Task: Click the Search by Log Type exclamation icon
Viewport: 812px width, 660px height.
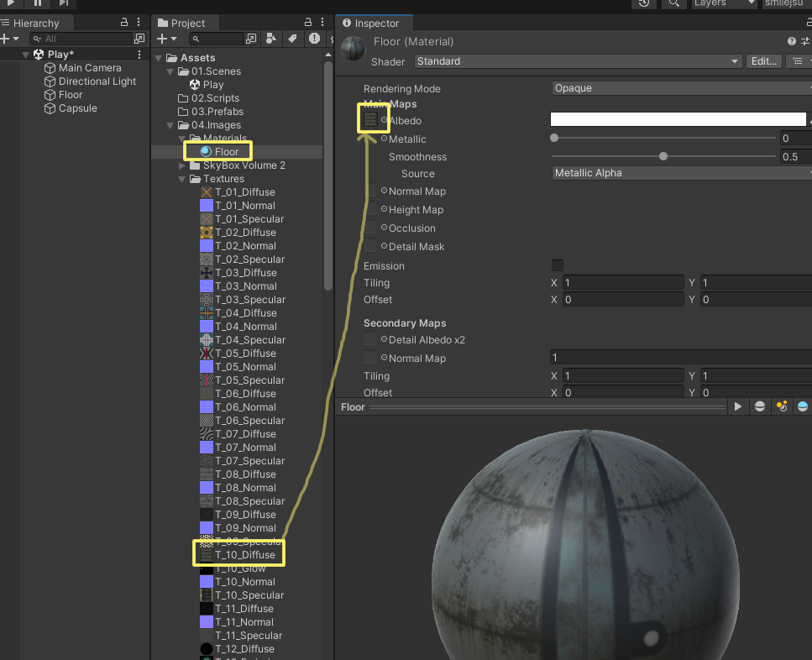Action: (x=314, y=39)
